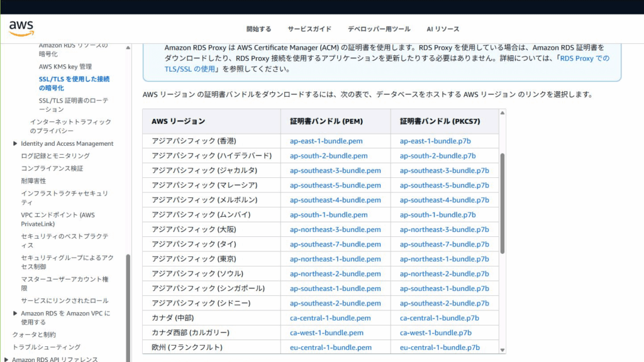Open the AI リソース menu
The height and width of the screenshot is (362, 644).
443,29
